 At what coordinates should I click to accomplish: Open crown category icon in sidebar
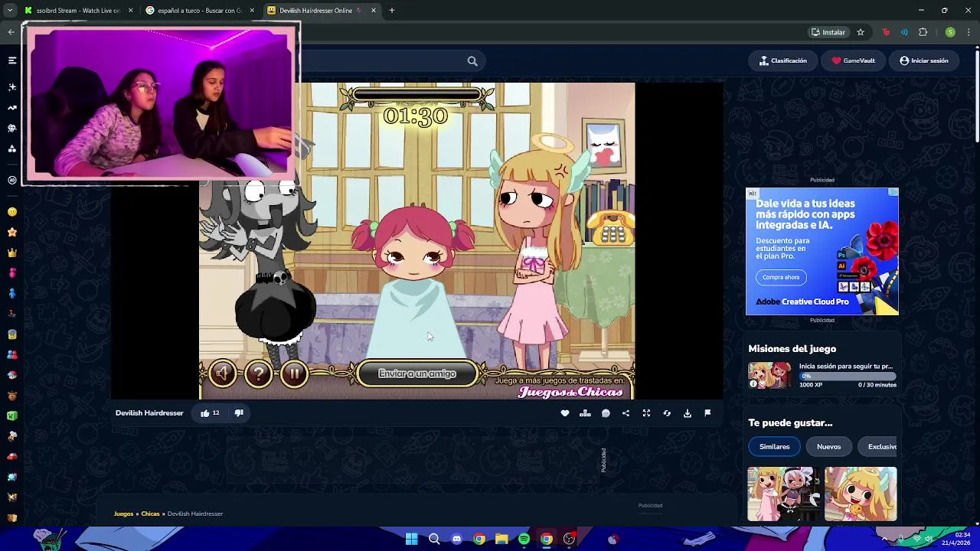12,253
